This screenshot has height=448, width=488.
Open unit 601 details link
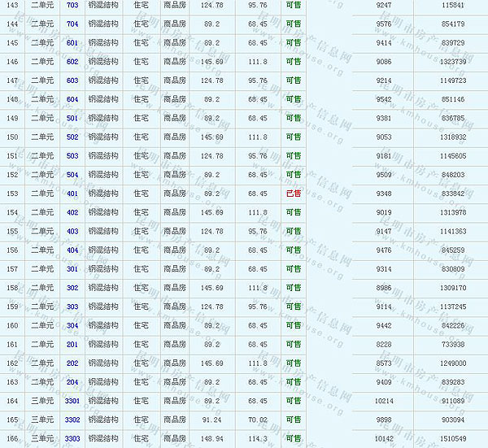click(x=72, y=42)
